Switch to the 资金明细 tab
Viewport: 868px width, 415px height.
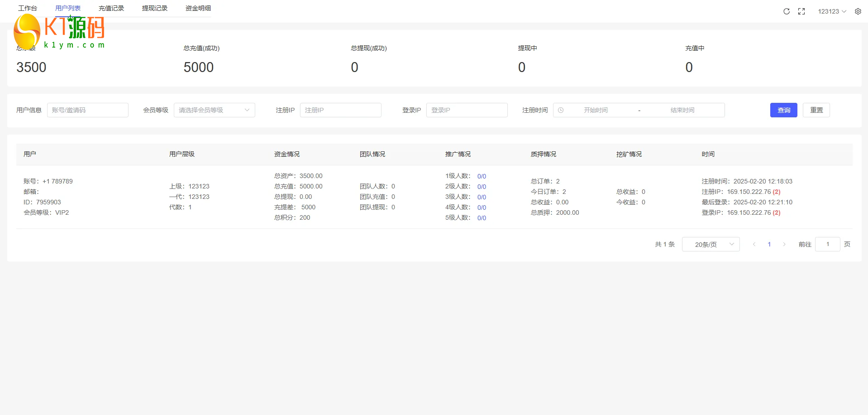pos(198,8)
